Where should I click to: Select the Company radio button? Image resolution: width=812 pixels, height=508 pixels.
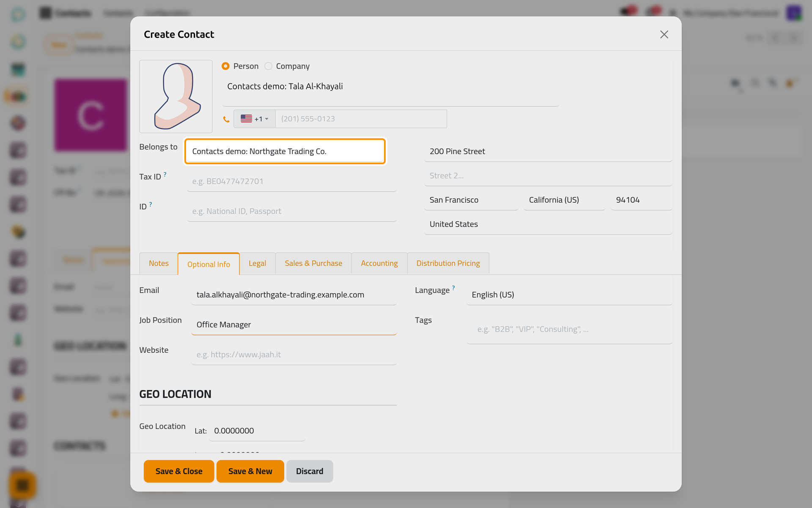click(x=268, y=66)
